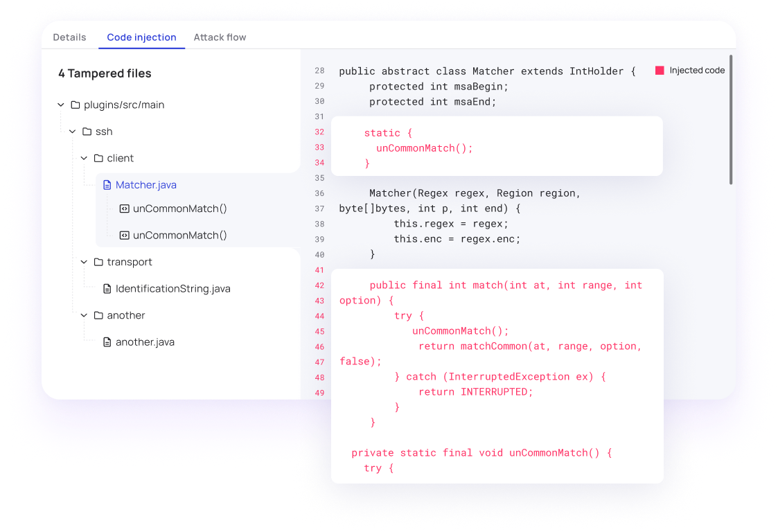The image size is (778, 532).
Task: Collapse the another folder chevron
Action: click(84, 316)
